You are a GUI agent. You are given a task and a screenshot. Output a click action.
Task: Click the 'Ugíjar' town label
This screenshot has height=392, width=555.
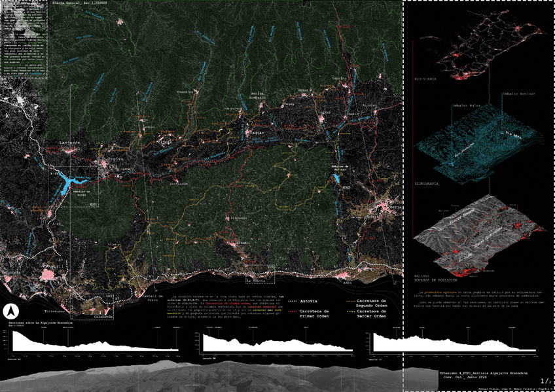click(x=324, y=113)
